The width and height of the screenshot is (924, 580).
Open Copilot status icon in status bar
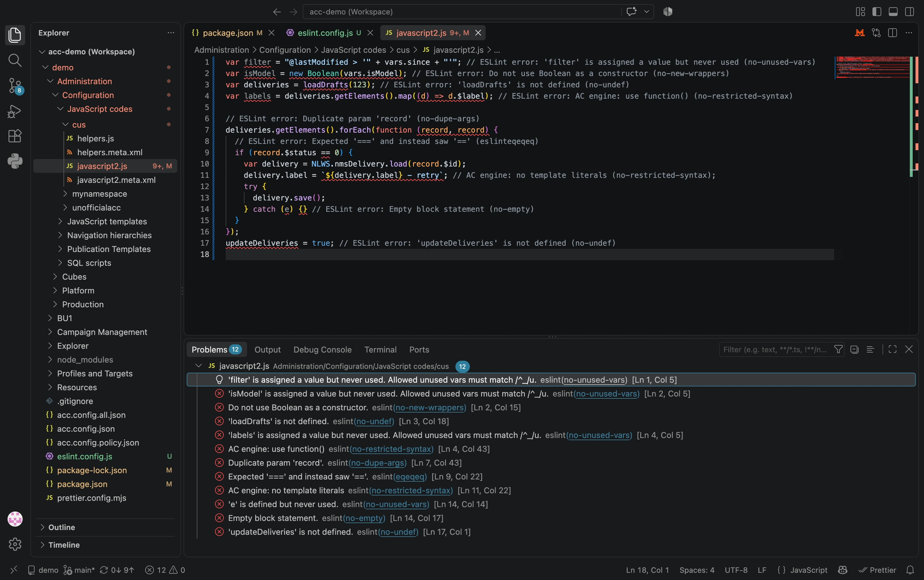(842, 570)
